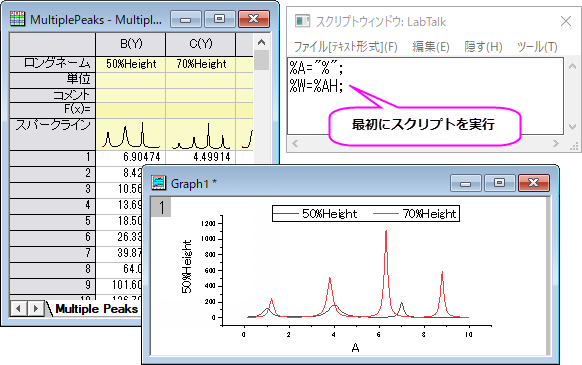
Task: Open the 隠す(H) menu
Action: (x=483, y=47)
